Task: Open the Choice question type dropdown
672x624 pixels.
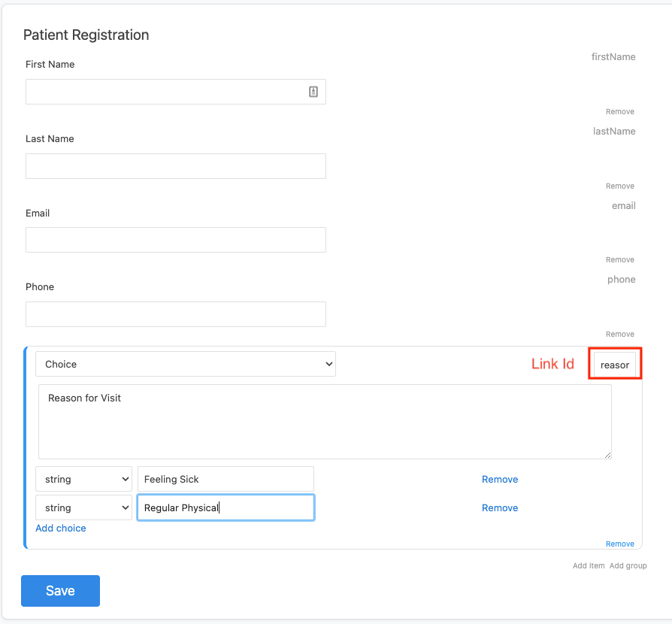Action: [x=185, y=363]
